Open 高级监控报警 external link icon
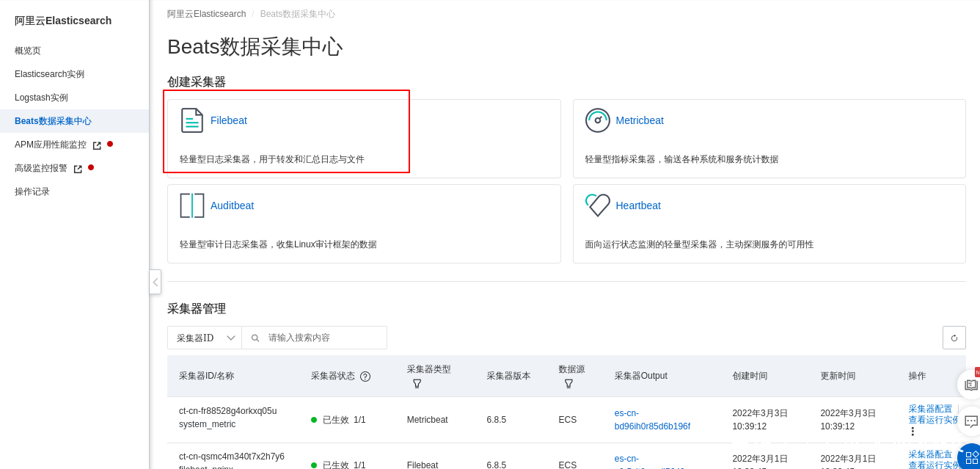The image size is (980, 469). tap(78, 169)
